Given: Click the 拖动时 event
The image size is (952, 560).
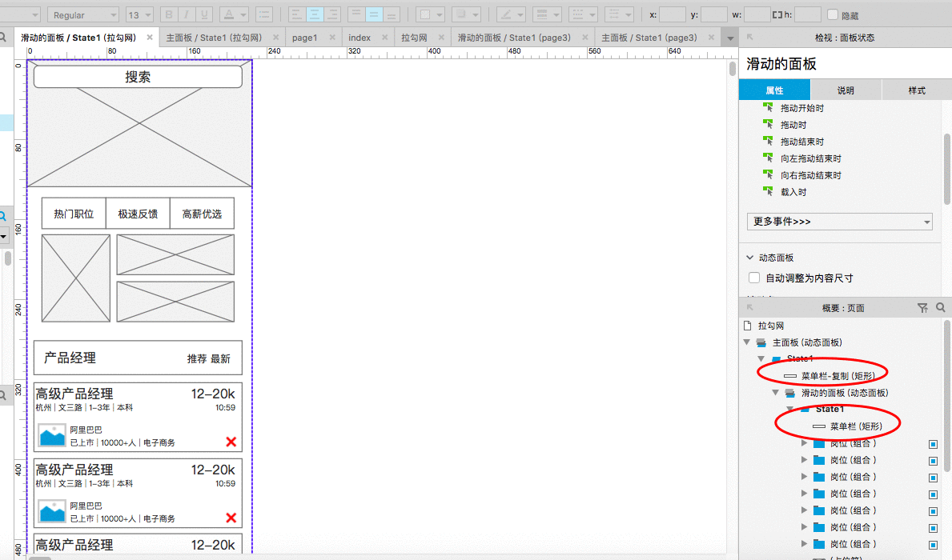Looking at the screenshot, I should coord(793,125).
